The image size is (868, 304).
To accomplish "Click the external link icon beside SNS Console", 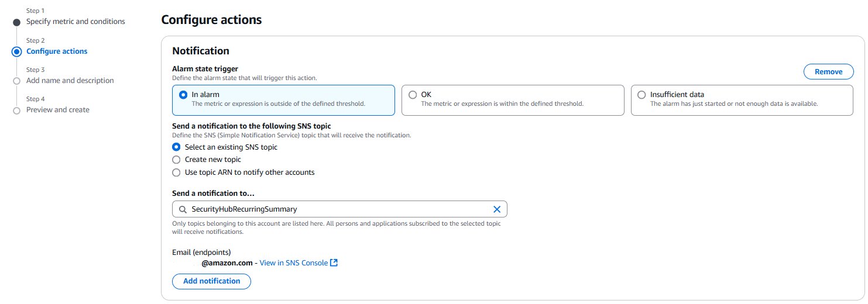I will 334,262.
